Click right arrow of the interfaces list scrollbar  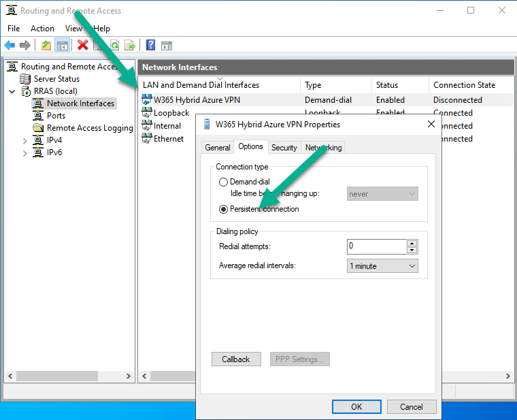(x=507, y=376)
